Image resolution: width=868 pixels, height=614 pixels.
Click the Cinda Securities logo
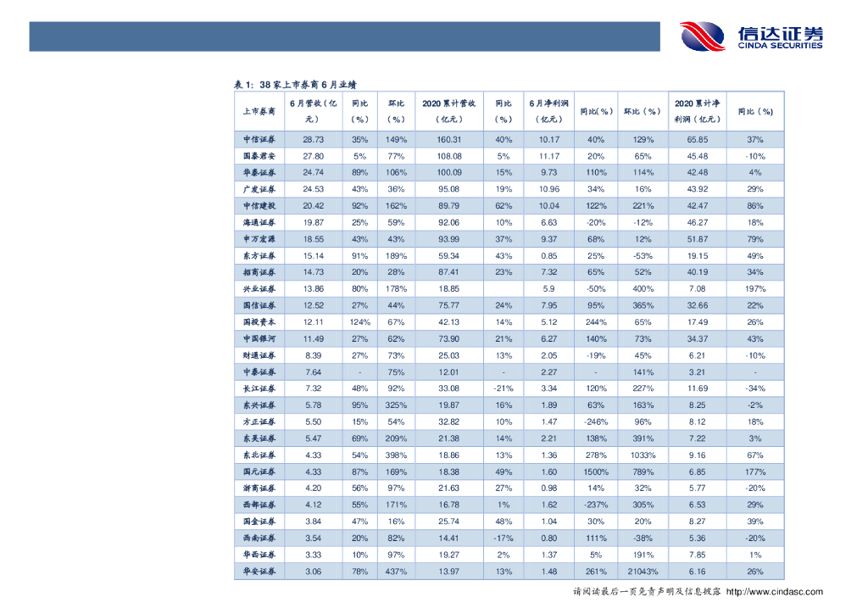751,36
